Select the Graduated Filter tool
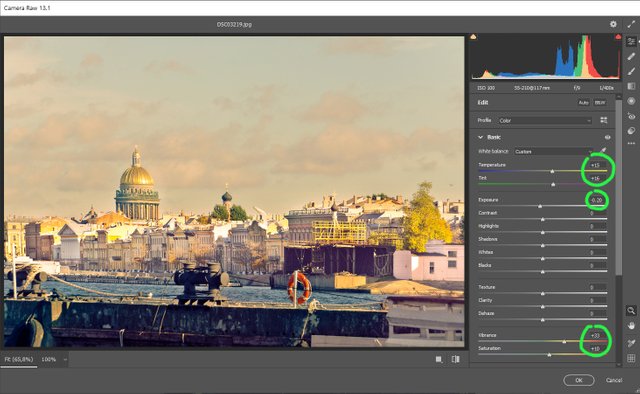640x394 pixels. pos(631,86)
